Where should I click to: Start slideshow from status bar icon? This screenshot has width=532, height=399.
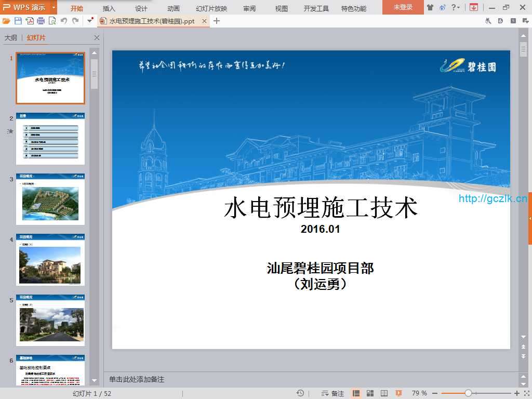[399, 393]
